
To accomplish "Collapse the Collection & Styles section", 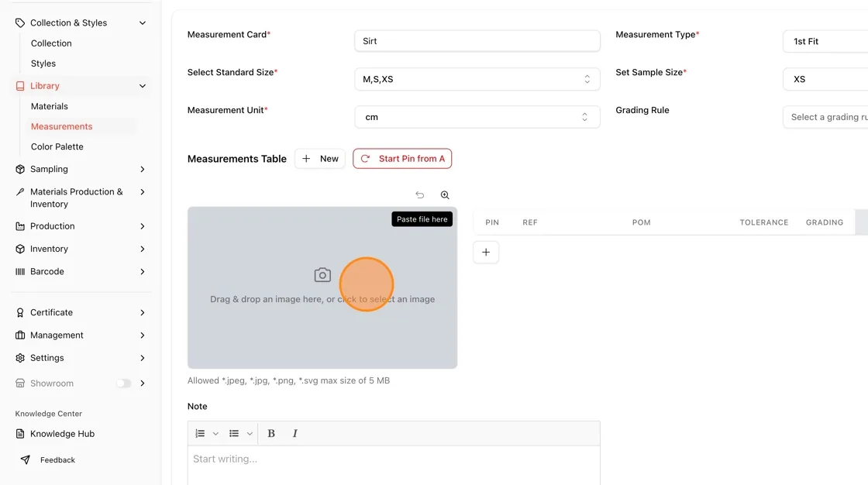I will 143,22.
